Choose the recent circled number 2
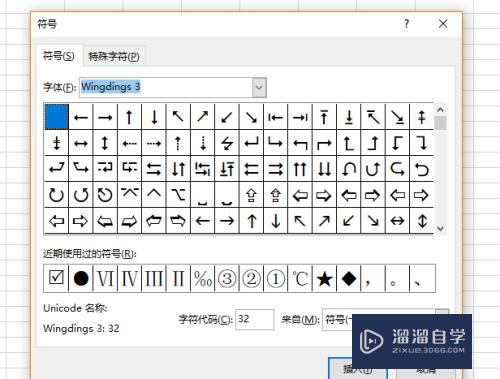This screenshot has height=379, width=500. (251, 278)
